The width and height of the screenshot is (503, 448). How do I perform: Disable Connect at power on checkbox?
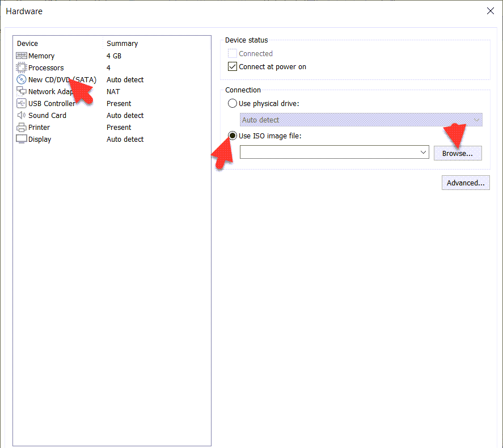pyautogui.click(x=233, y=66)
